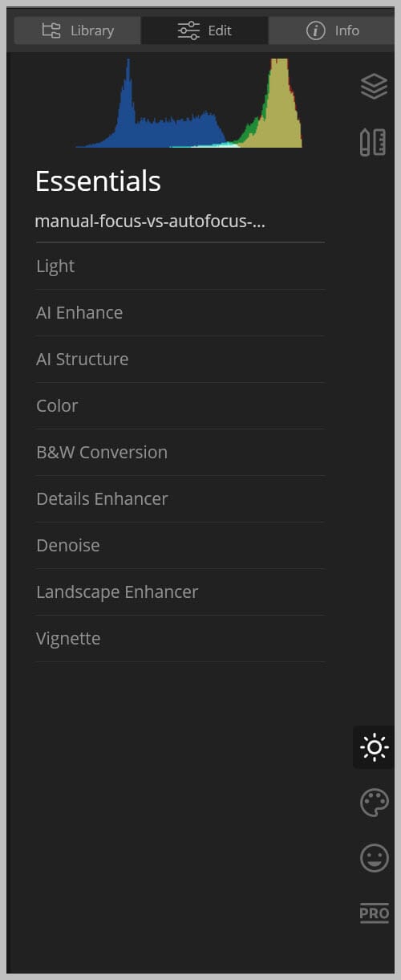Click the histogram display
Image resolution: width=401 pixels, height=980 pixels.
click(x=189, y=103)
